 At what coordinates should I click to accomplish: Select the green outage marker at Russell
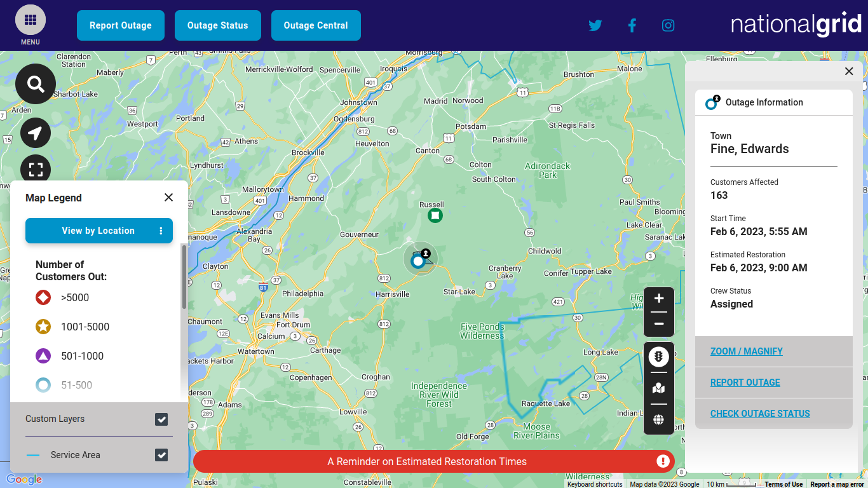point(435,215)
